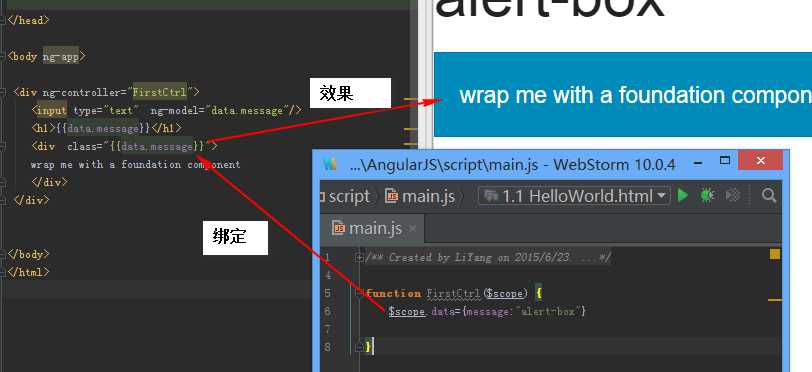The width and height of the screenshot is (812, 372).
Task: Click the text 'wrap me with a foundation component' in code
Action: [x=135, y=164]
